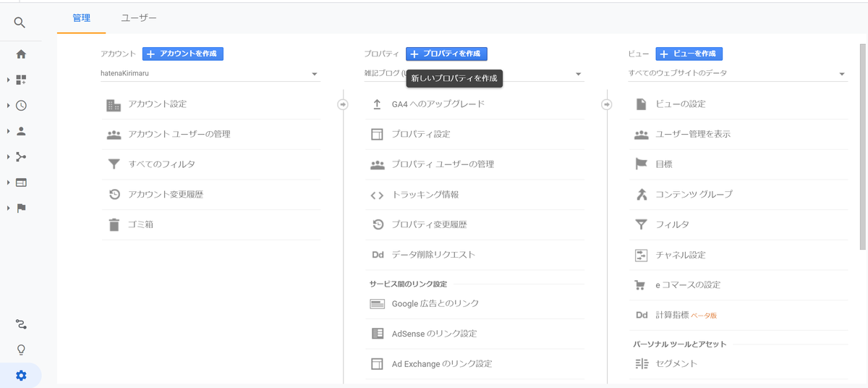Expand the Realtime section arrow in the sidebar
The height and width of the screenshot is (388, 868).
(8, 106)
